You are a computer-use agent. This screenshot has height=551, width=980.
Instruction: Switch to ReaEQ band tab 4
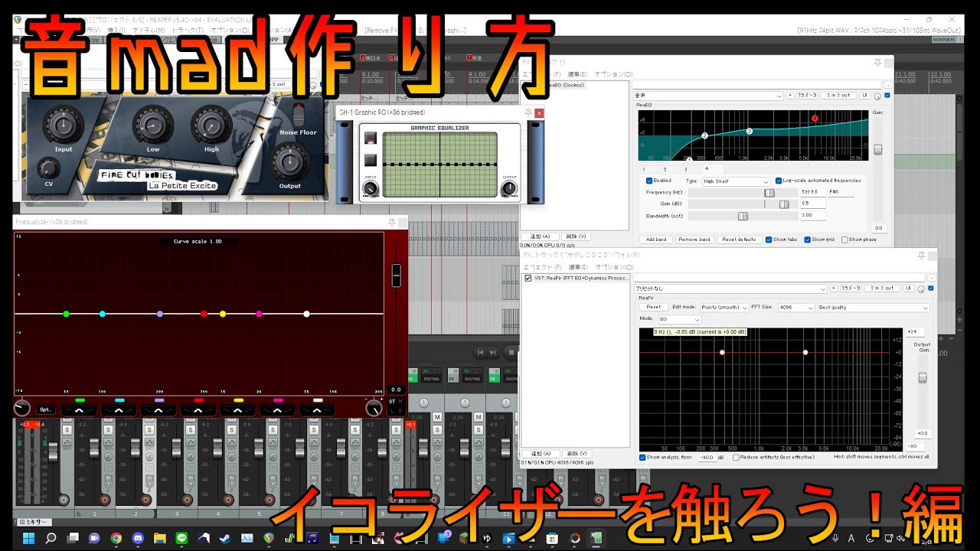(707, 168)
